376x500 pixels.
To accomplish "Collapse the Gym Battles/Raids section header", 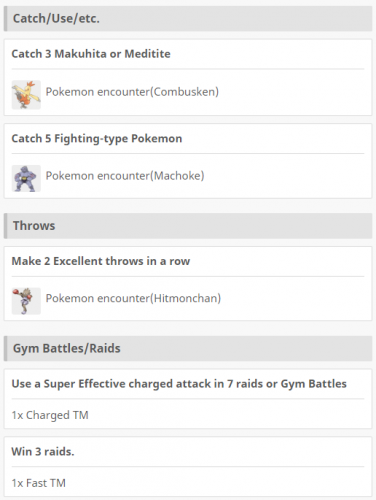I will tap(188, 348).
